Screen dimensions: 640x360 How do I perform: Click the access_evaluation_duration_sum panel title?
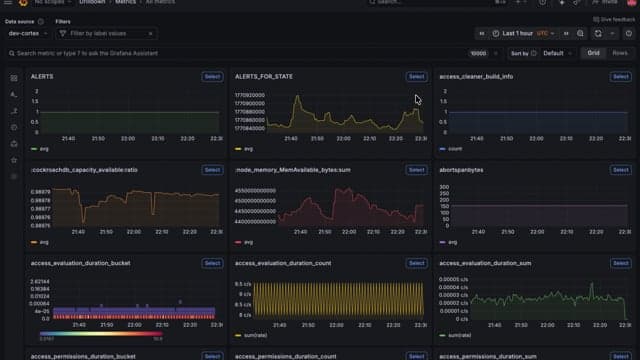[485, 264]
